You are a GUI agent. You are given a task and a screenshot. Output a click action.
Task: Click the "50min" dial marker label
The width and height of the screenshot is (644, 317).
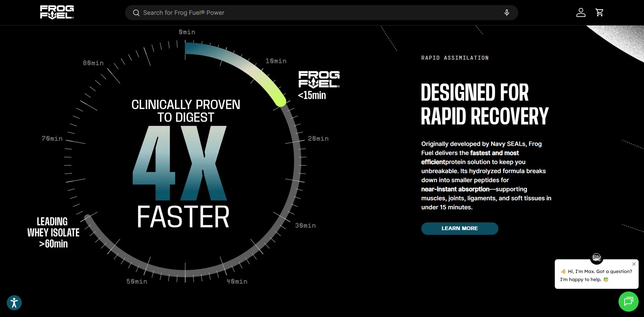coord(137,281)
